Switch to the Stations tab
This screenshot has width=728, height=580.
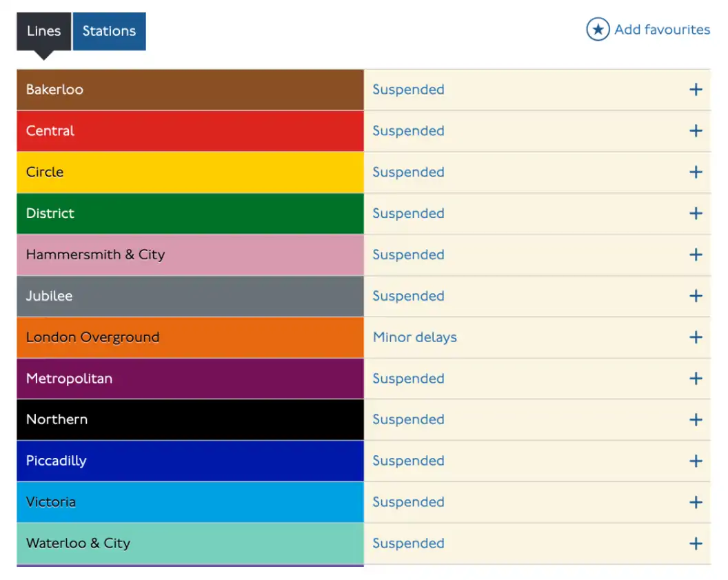[109, 31]
